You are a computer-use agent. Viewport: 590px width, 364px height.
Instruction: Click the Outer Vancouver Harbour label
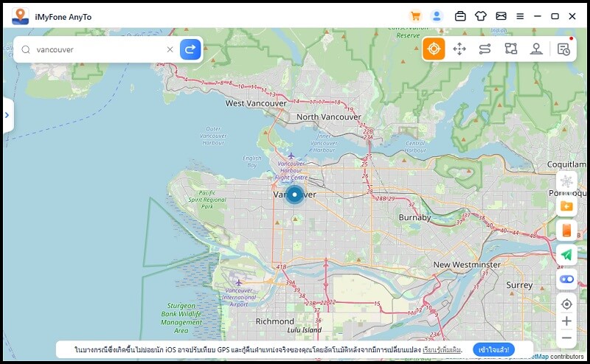point(213,136)
